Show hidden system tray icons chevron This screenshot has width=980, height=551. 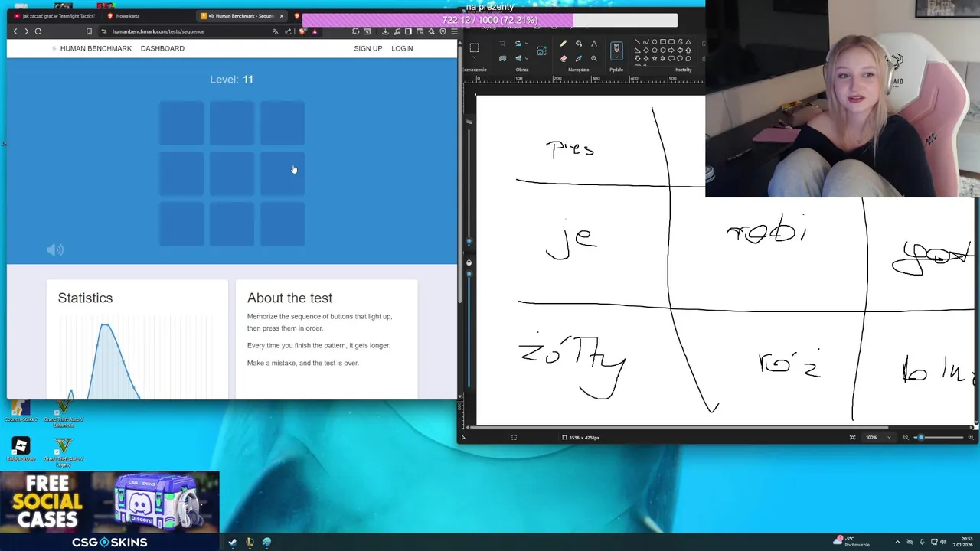(897, 542)
